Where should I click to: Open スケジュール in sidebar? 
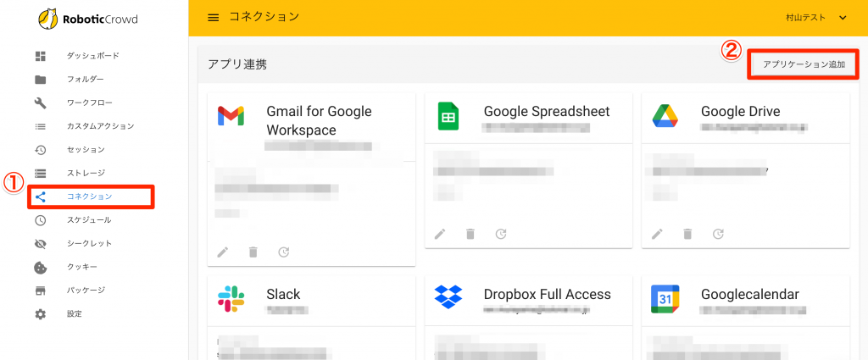88,220
